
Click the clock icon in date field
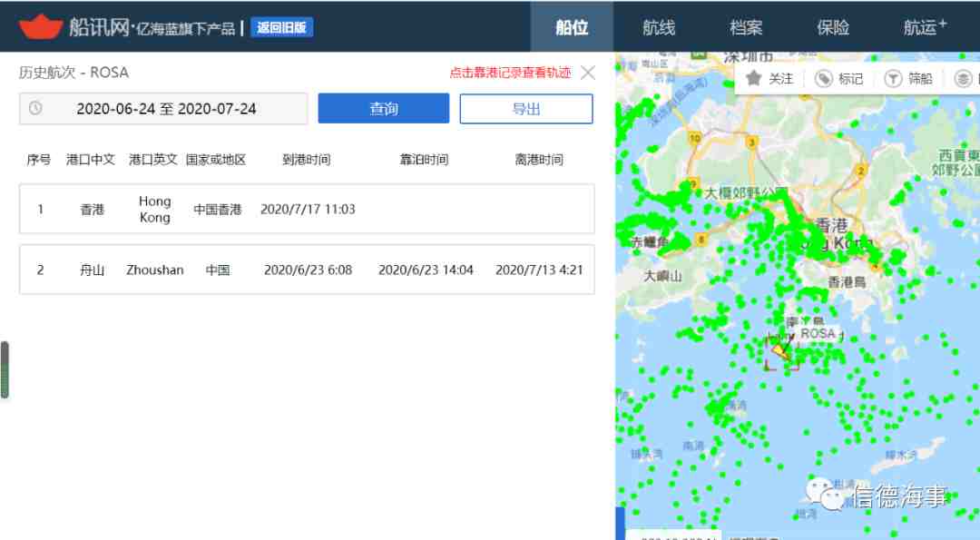click(x=35, y=108)
